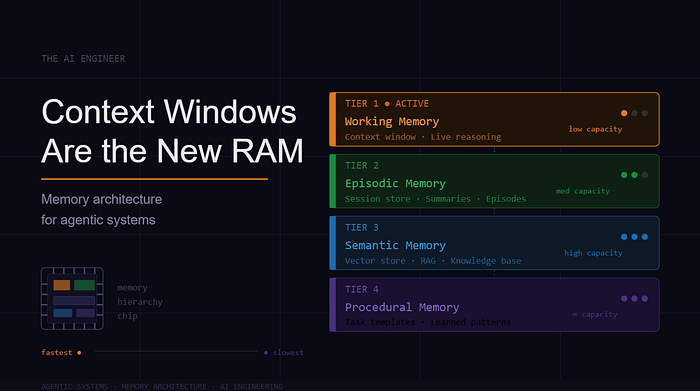The width and height of the screenshot is (700, 391).
Task: Click the 'slowest' speed label
Action: tap(288, 353)
